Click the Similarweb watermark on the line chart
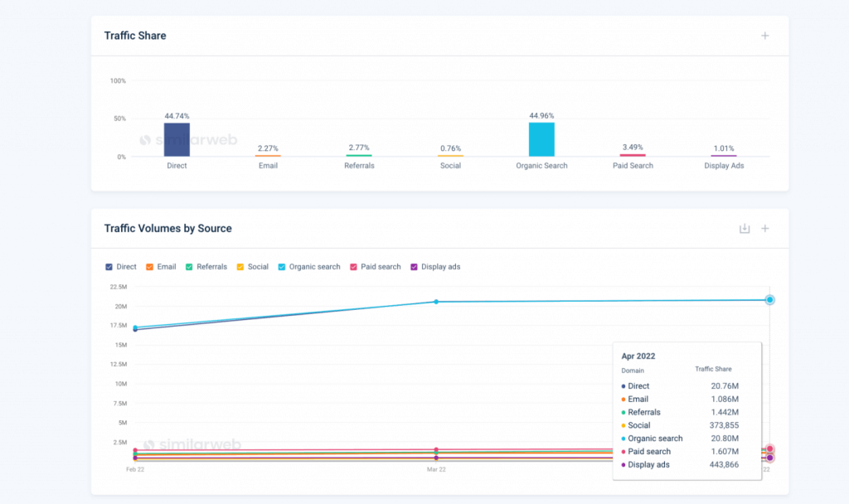Image resolution: width=849 pixels, height=504 pixels. click(192, 445)
